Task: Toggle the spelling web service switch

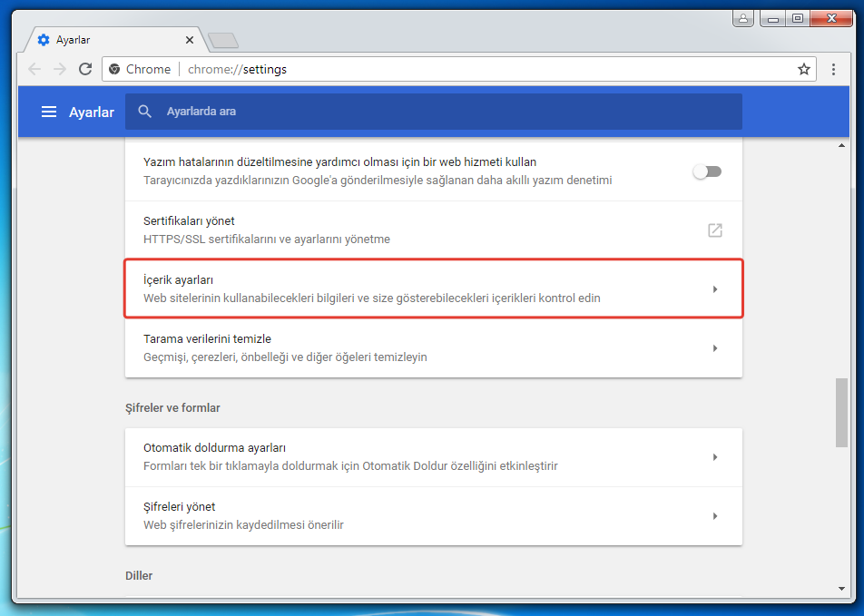Action: pyautogui.click(x=707, y=171)
